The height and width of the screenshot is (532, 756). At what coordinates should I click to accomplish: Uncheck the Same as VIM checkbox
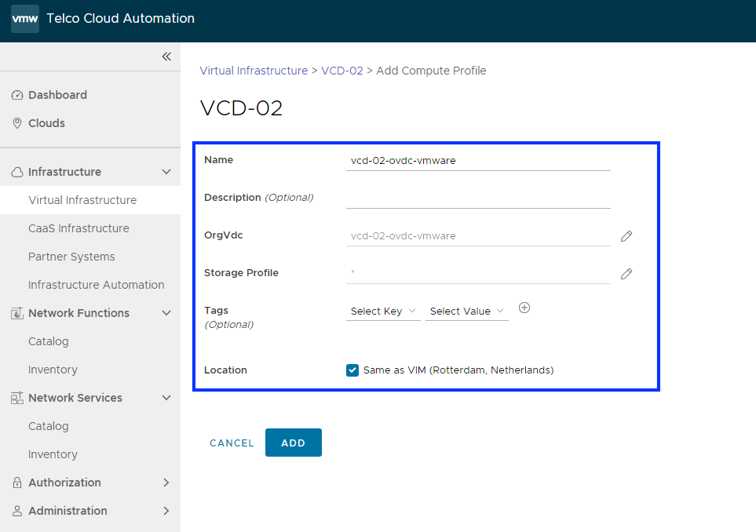pos(352,370)
